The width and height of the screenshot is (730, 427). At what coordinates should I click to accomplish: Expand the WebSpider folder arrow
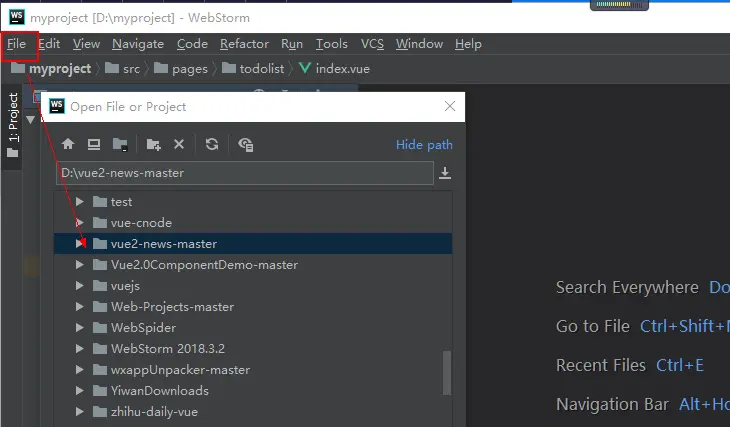(x=80, y=327)
